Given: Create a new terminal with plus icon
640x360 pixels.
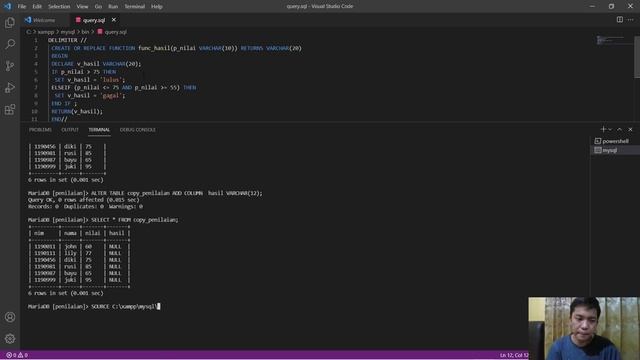Looking at the screenshot, I should [603, 129].
